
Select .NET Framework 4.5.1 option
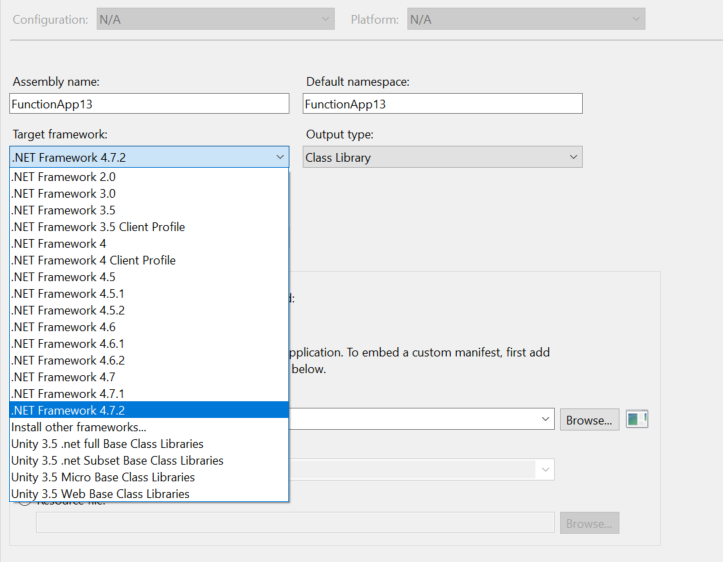pyautogui.click(x=149, y=294)
